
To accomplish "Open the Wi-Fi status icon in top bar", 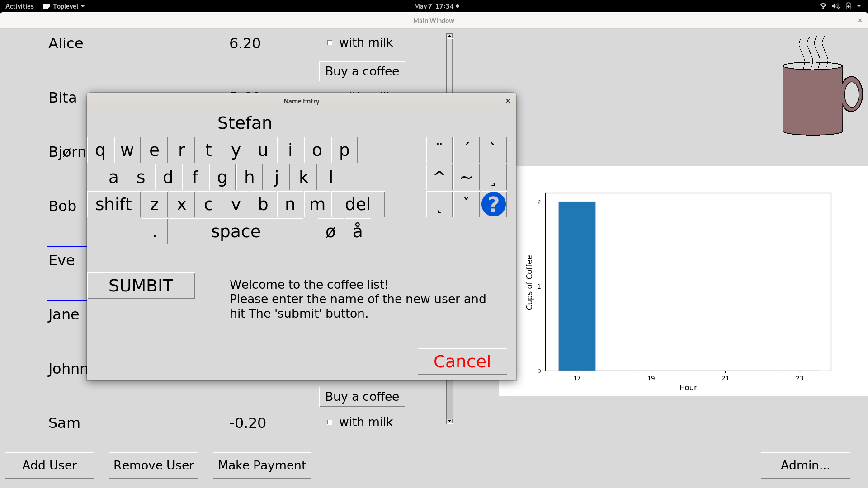I will 823,6.
